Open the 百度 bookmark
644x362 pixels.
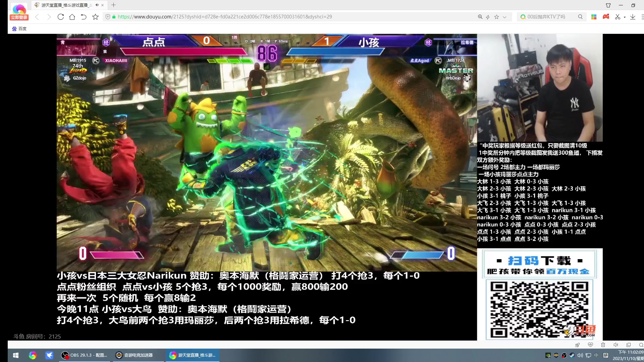19,29
